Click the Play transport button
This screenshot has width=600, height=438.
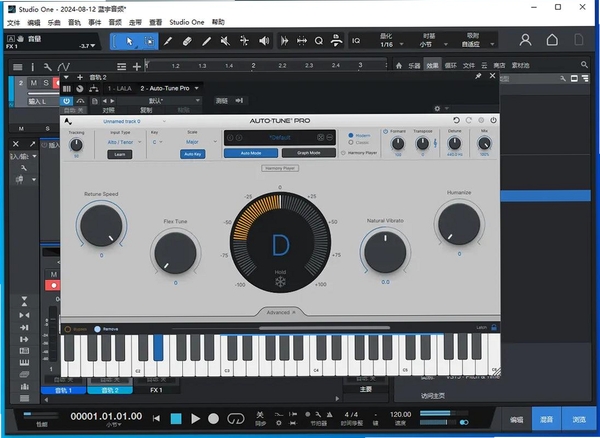point(195,418)
